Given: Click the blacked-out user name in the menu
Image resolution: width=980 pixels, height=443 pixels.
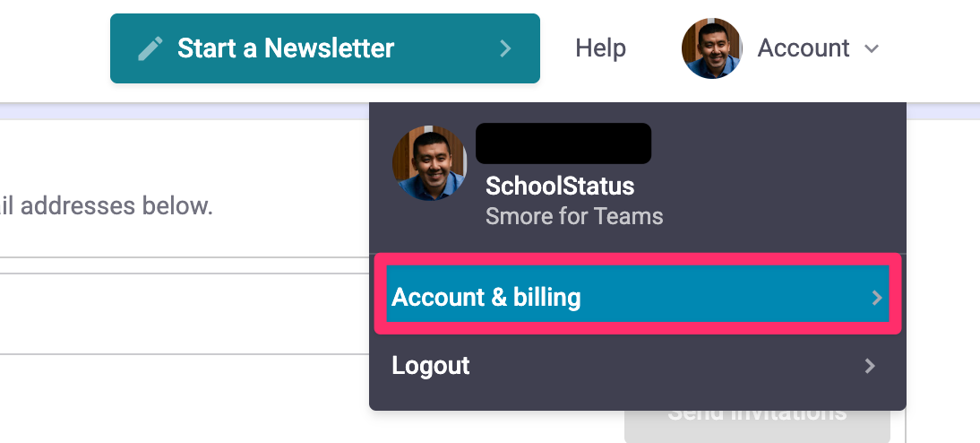Looking at the screenshot, I should pos(563,143).
